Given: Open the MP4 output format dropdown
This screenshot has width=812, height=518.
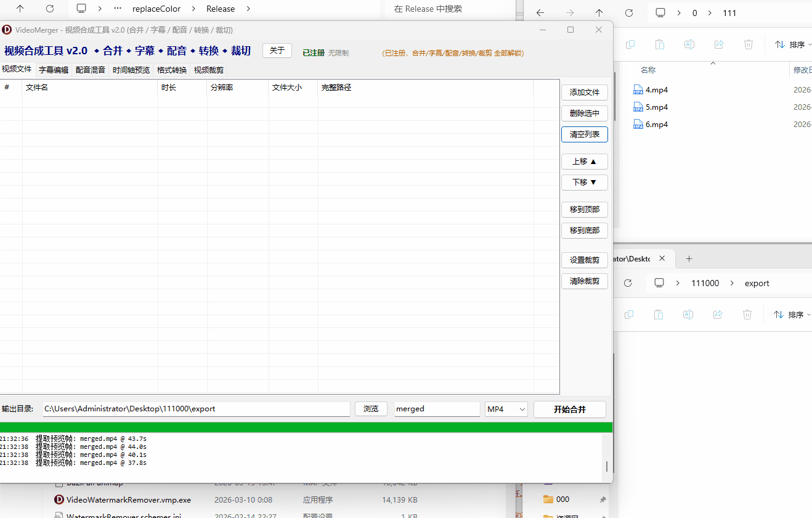Looking at the screenshot, I should point(506,409).
